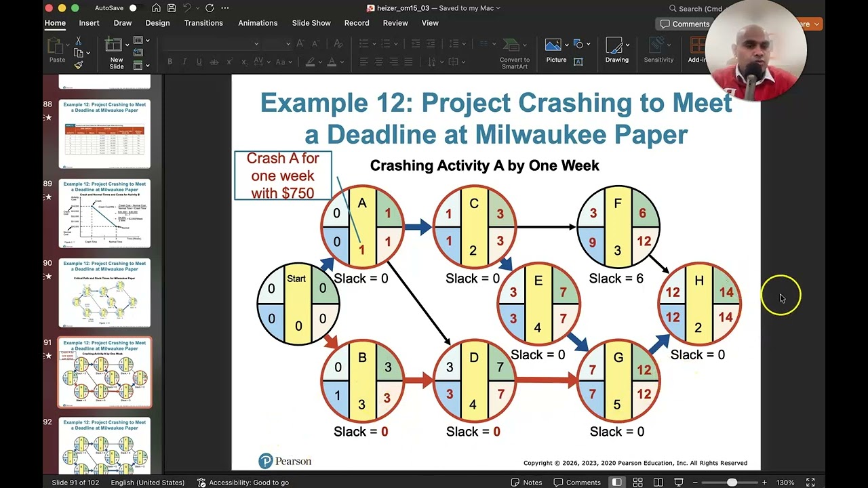Click the font color swatch
The image size is (868, 488).
point(332,62)
